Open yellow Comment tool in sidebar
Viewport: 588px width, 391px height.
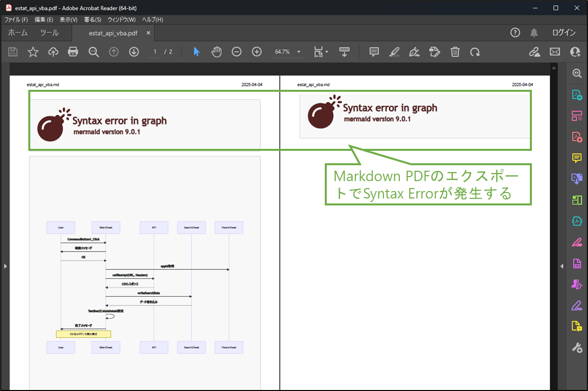(x=577, y=158)
